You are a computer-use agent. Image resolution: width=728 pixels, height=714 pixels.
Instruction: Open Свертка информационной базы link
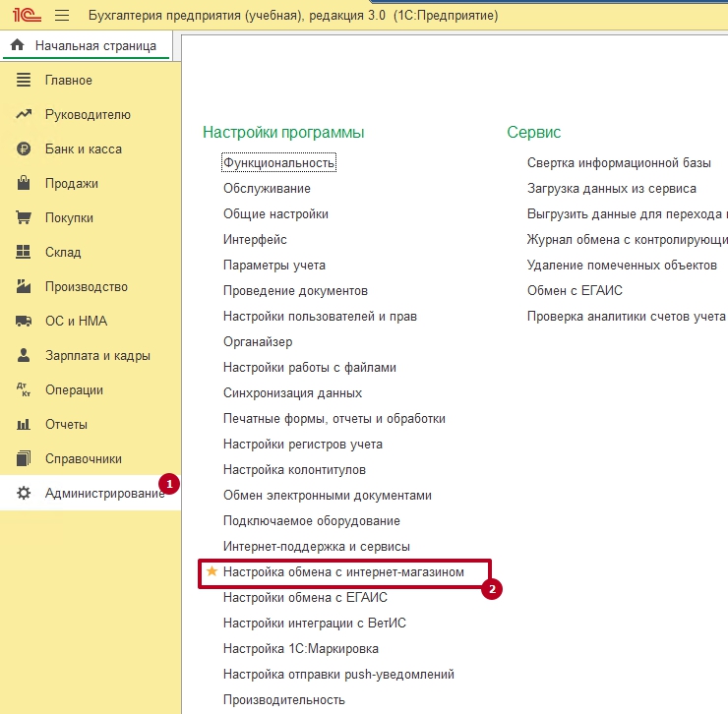[x=619, y=162]
